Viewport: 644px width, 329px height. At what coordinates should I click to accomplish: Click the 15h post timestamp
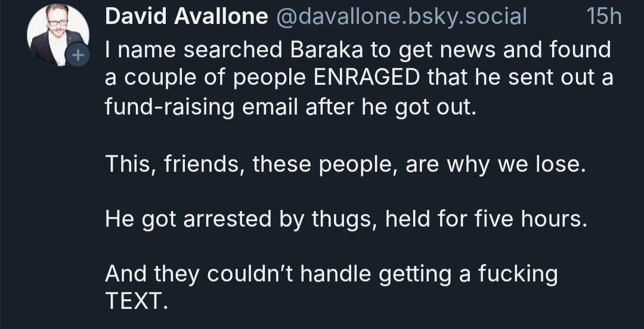(603, 17)
